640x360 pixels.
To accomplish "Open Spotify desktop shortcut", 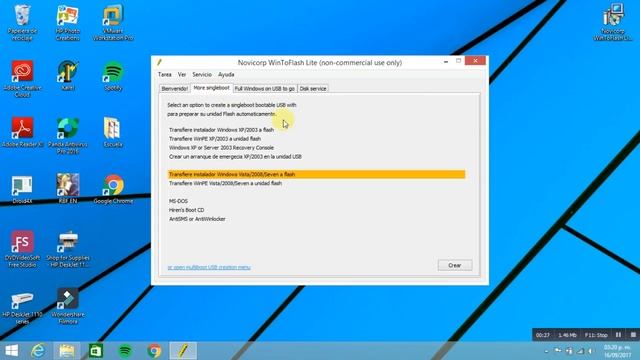I will click(113, 76).
